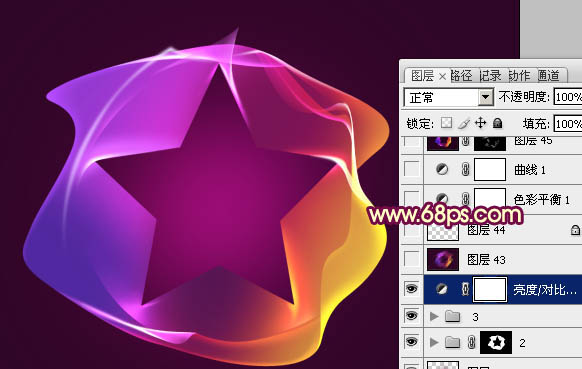Expand layer group 2
Image resolution: width=582 pixels, height=369 pixels.
[434, 342]
